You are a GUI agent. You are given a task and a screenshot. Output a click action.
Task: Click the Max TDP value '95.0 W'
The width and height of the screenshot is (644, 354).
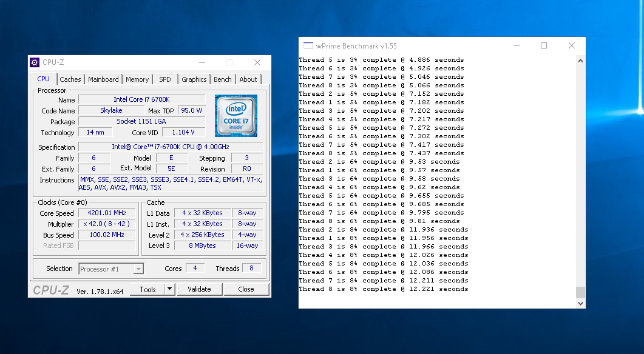point(192,110)
